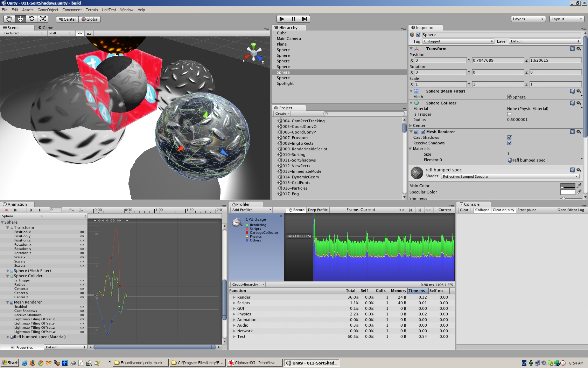Select the Hand (view pan) tool
The width and height of the screenshot is (588, 368).
coord(9,19)
